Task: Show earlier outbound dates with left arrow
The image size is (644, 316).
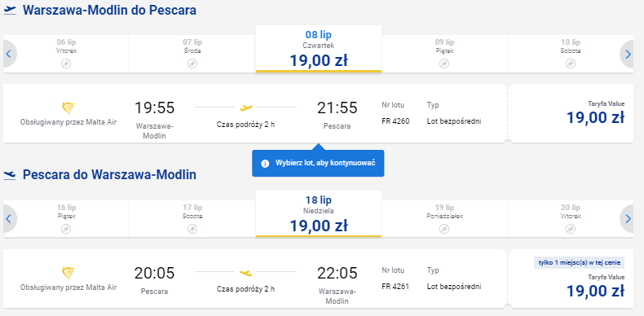Action: pos(9,54)
